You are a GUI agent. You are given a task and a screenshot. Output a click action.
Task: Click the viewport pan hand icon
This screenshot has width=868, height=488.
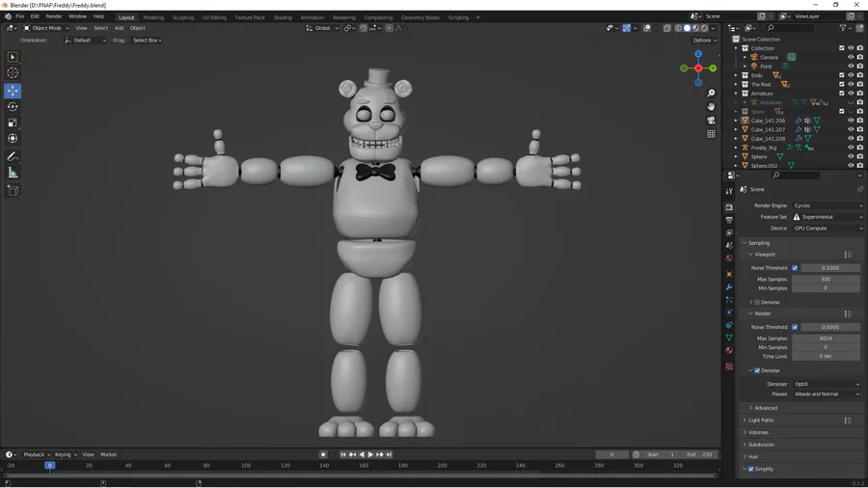(712, 106)
